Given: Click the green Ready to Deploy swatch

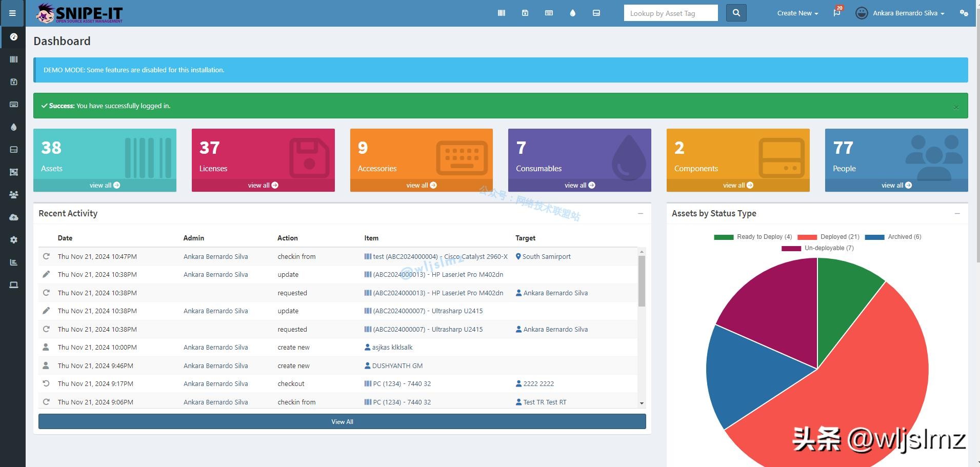Looking at the screenshot, I should [x=723, y=237].
